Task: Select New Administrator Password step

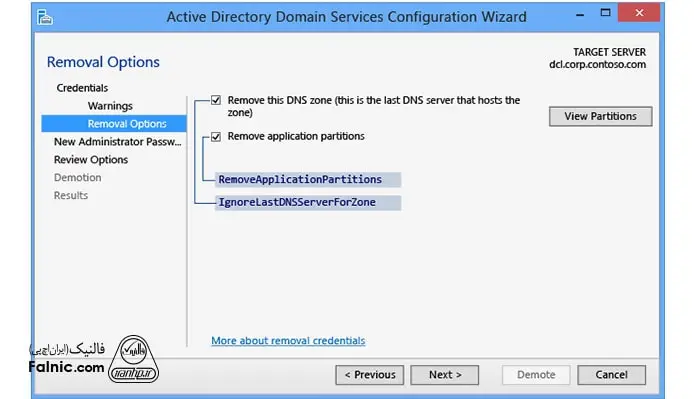Action: pos(118,142)
